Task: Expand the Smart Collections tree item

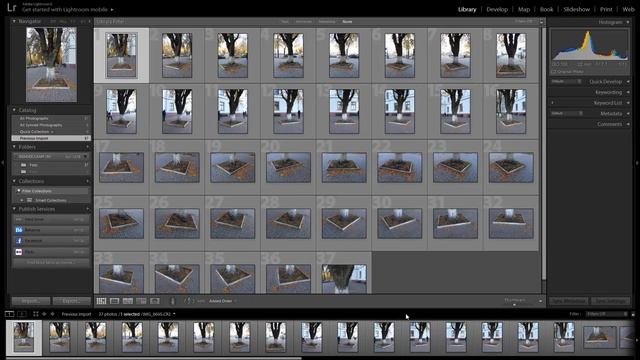Action: tap(22, 200)
